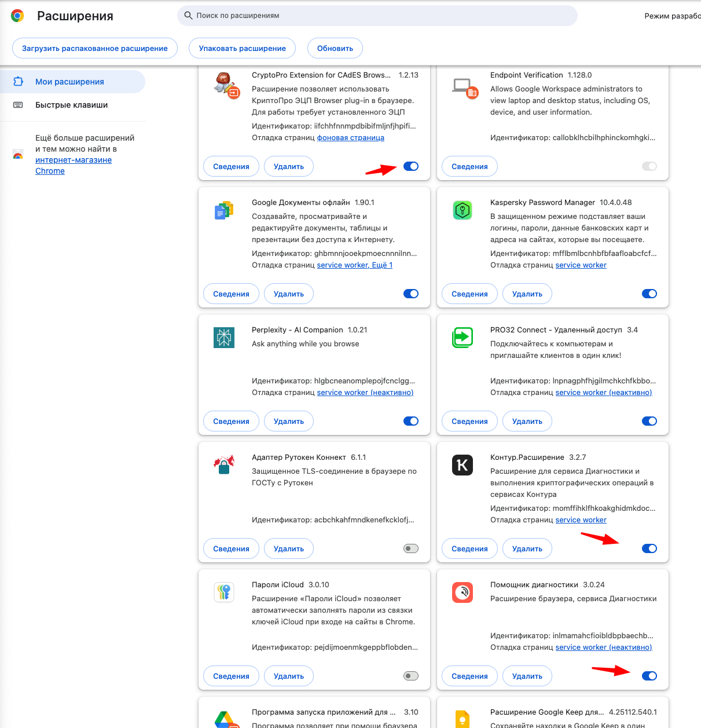Viewport: 701px width, 728px height.
Task: Click the Контур.Расширение K icon
Action: [463, 465]
